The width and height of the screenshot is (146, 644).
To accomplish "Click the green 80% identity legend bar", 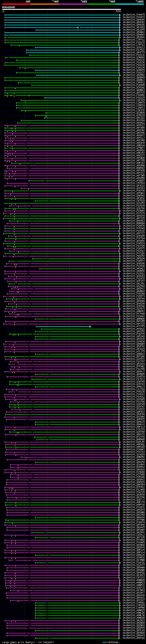I will 101,4.
